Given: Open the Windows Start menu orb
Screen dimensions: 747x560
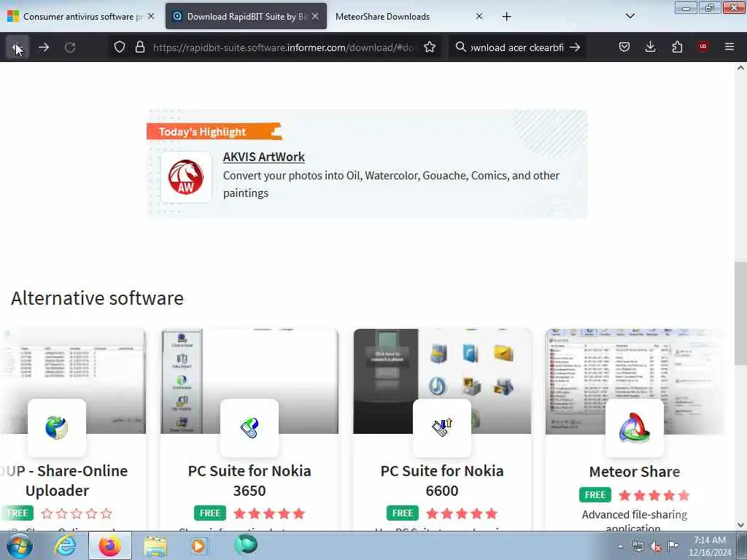Looking at the screenshot, I should click(20, 545).
